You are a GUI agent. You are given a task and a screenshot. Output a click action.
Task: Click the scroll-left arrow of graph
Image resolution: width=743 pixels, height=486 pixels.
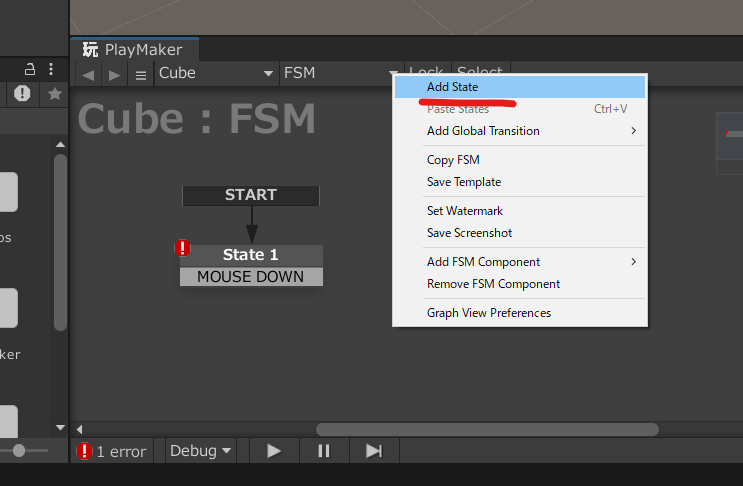80,430
